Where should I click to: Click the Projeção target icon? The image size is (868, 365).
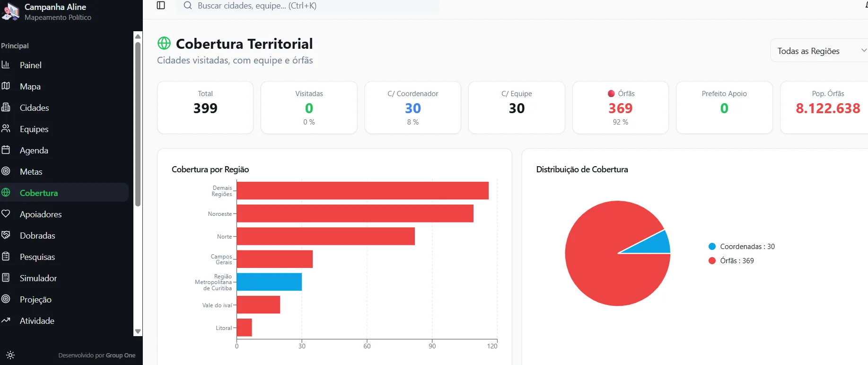(x=6, y=299)
